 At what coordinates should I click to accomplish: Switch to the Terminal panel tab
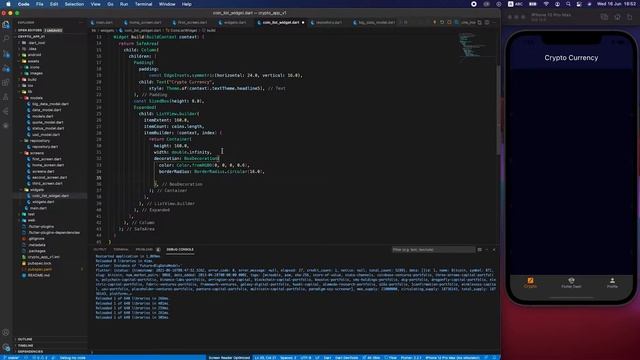click(121, 249)
